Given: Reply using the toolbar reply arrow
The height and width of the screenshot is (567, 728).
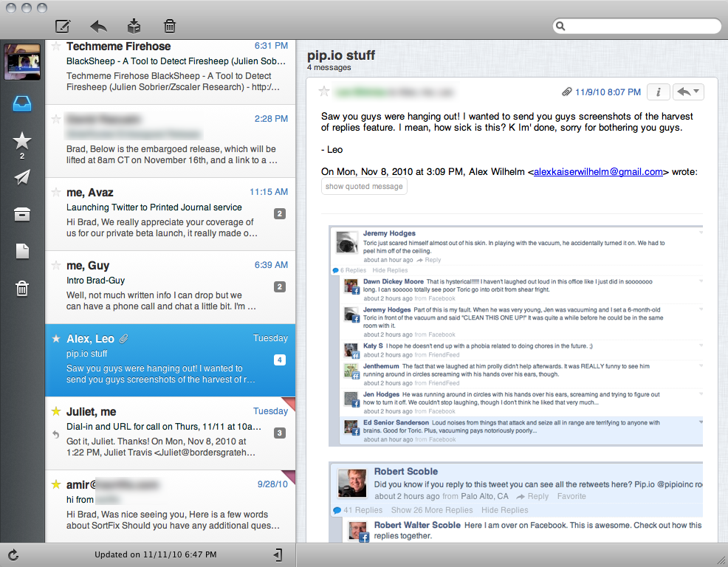Looking at the screenshot, I should 98,26.
